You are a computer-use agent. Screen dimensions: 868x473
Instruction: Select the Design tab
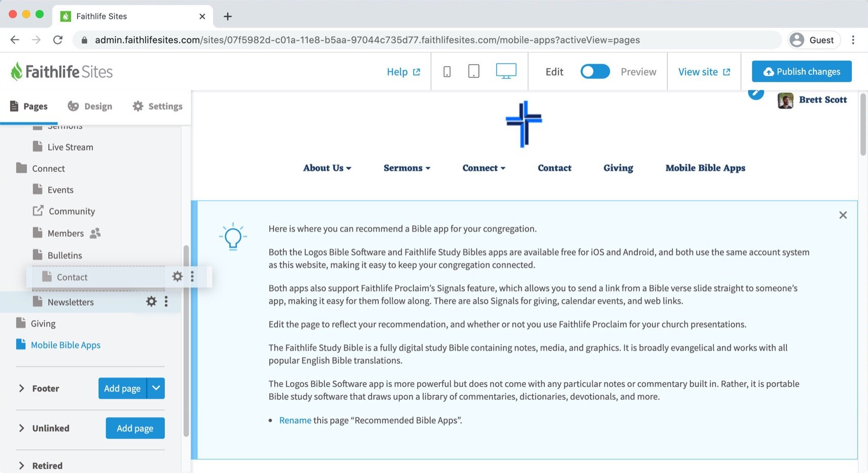[x=90, y=106]
